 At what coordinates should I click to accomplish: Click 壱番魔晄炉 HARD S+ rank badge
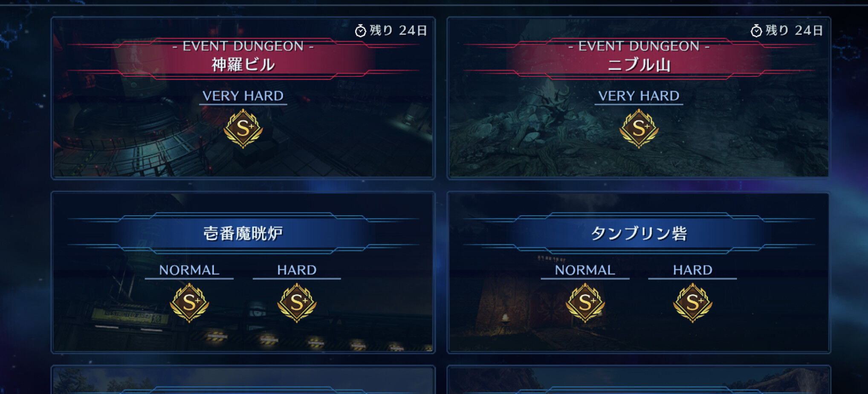click(297, 303)
